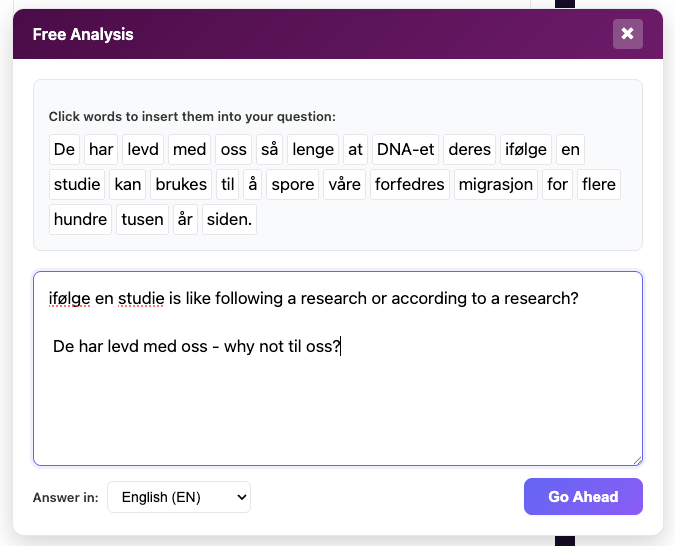Insert the word "levd" into question
The width and height of the screenshot is (675, 546).
point(141,150)
